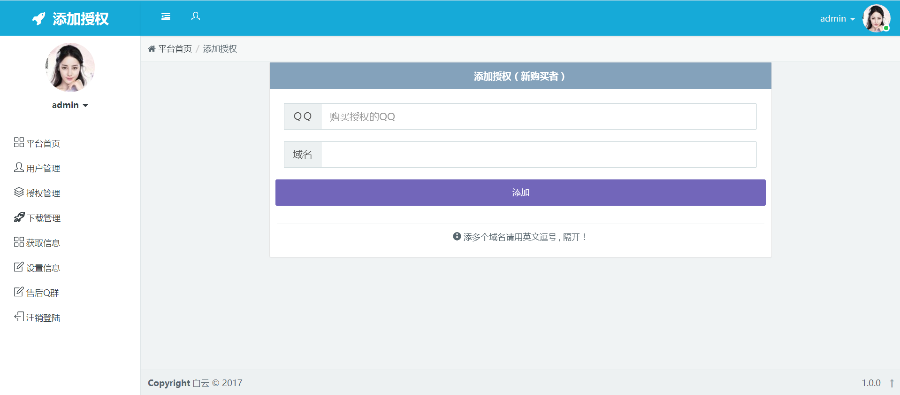Go to 下载管理 with rocket icon
900x395 pixels.
37,218
